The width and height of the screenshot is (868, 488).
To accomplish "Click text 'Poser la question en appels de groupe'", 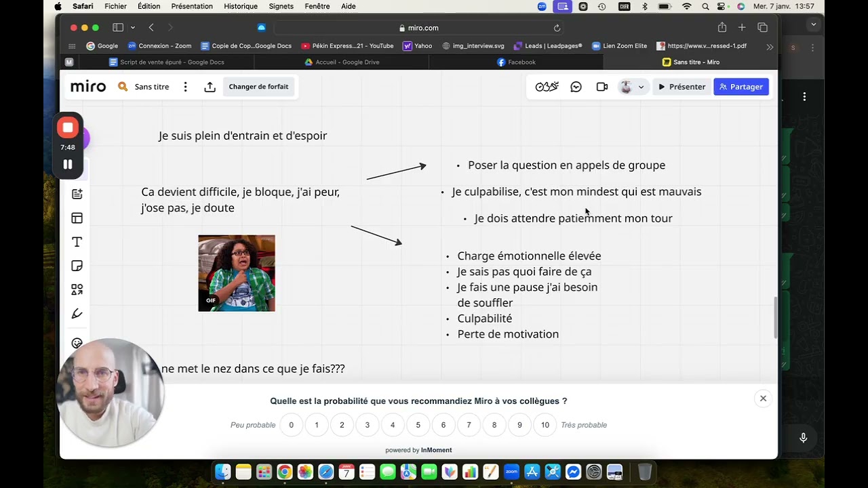I will (566, 165).
